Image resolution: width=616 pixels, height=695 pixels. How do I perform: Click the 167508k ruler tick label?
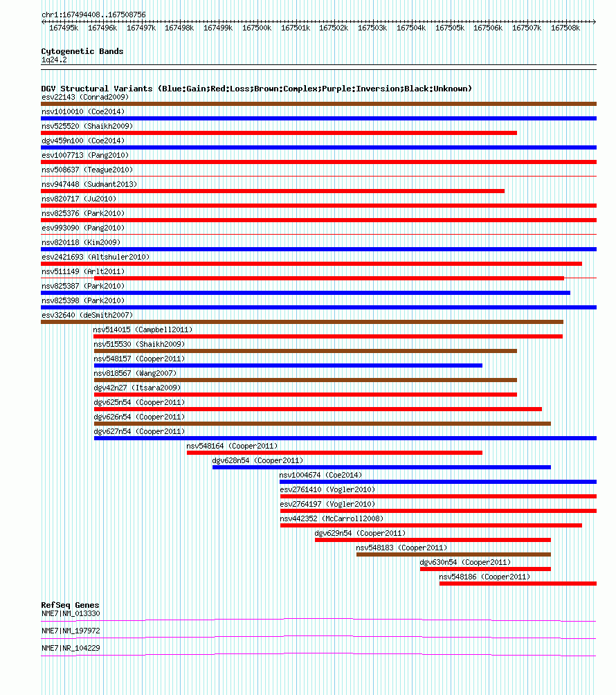565,28
